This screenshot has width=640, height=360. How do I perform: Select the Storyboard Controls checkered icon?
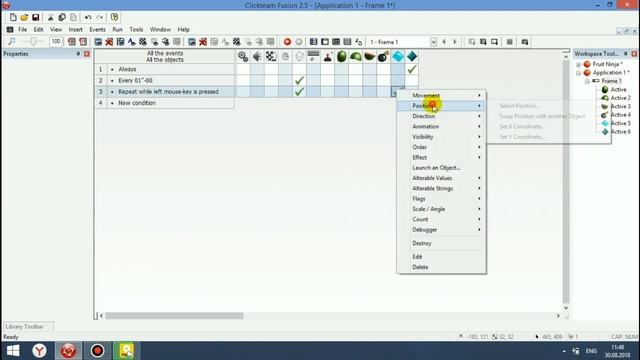(x=271, y=57)
